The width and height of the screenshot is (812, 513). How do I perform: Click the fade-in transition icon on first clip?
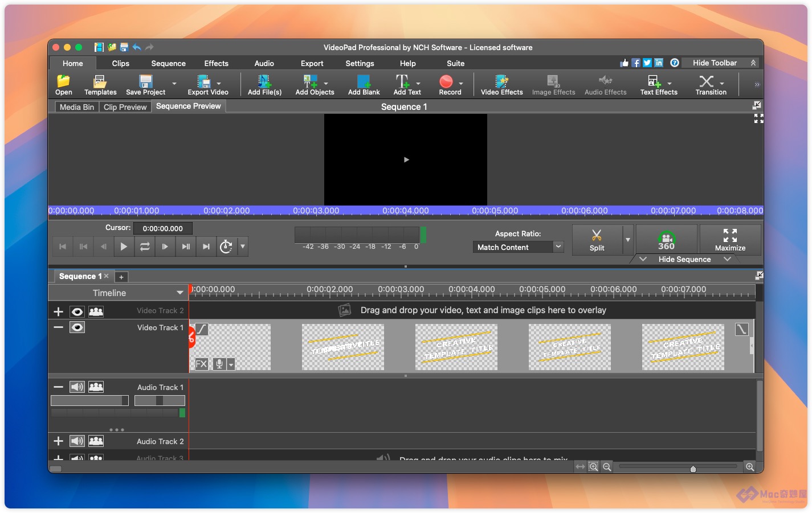click(202, 329)
